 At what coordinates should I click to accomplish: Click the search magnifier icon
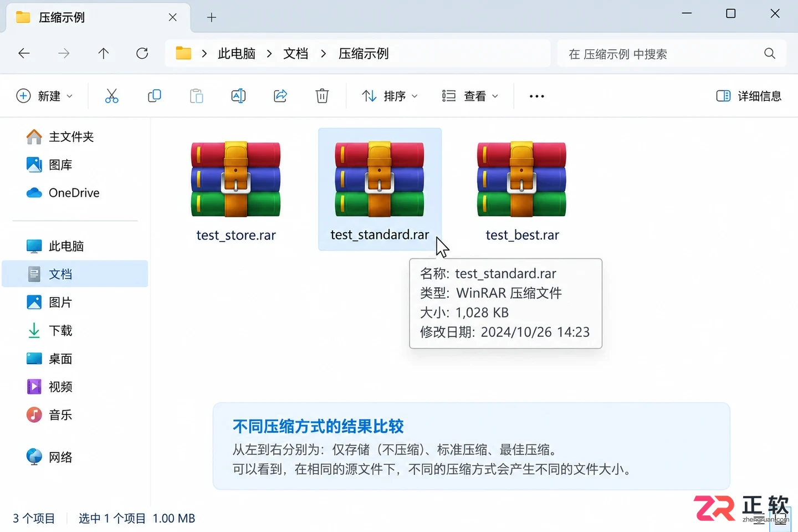[x=770, y=53]
